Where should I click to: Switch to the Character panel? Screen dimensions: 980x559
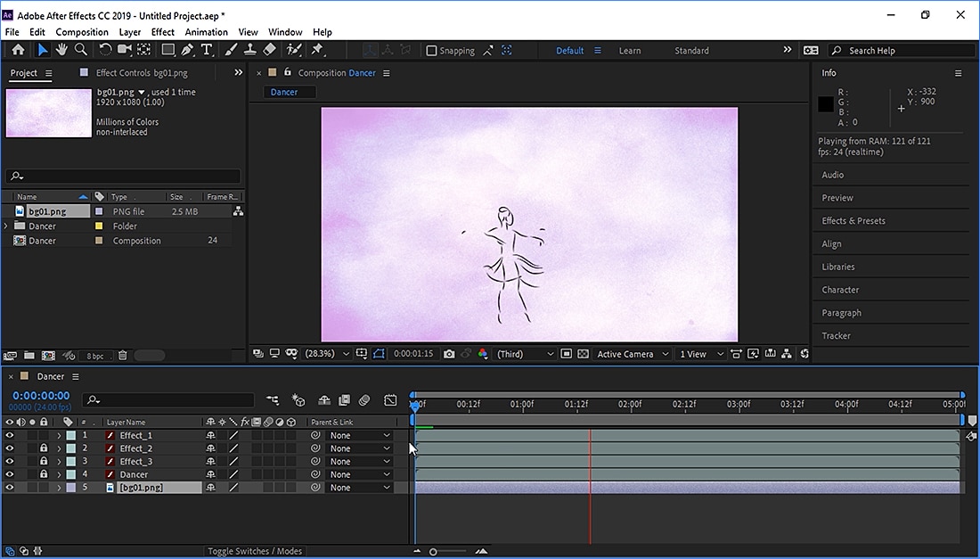[840, 289]
